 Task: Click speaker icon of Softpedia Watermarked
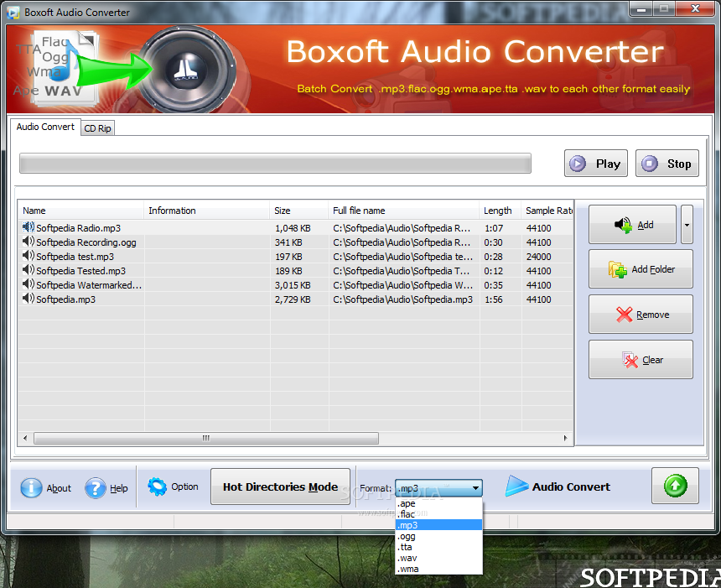coord(28,284)
